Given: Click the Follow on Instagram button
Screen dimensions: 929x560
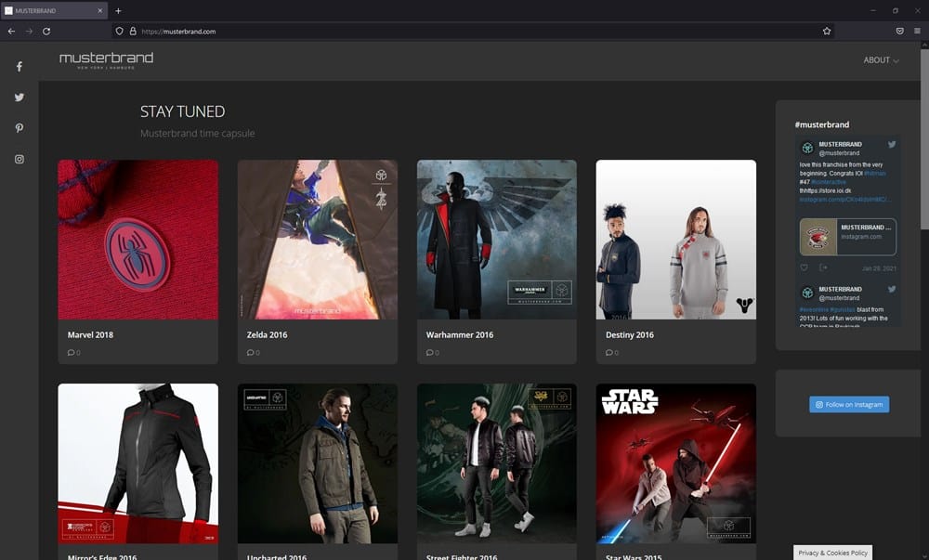Looking at the screenshot, I should click(849, 404).
